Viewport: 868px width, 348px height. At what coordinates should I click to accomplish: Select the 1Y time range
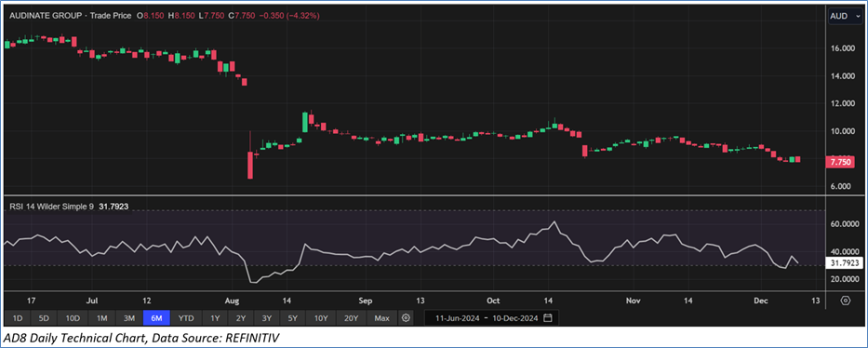215,318
